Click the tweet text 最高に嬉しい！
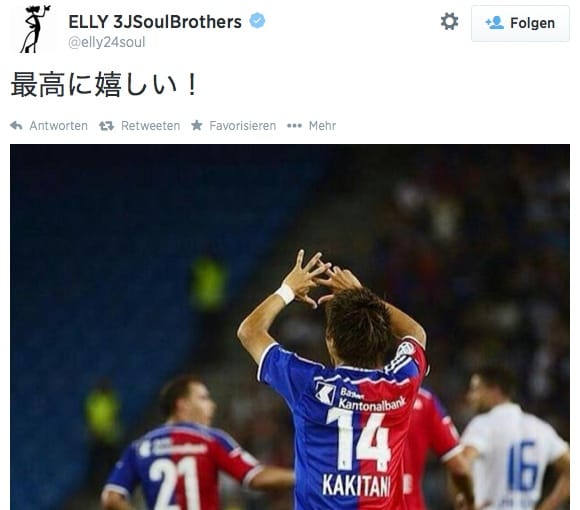The image size is (580, 510). tap(104, 85)
